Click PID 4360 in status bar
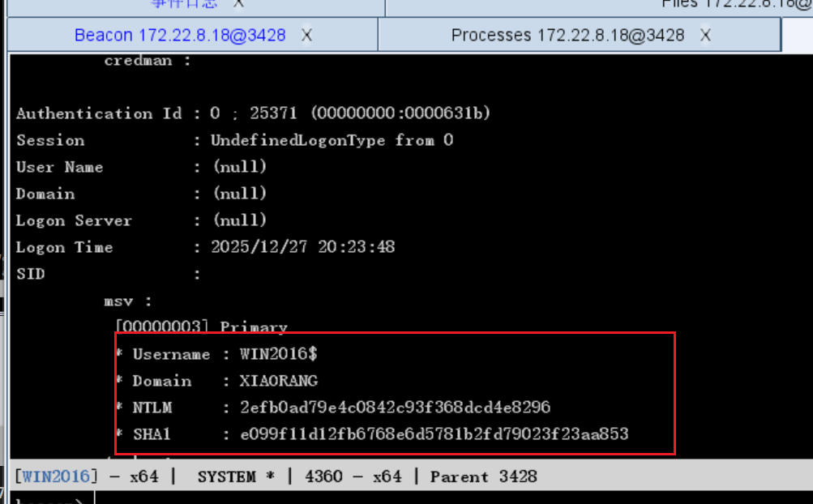Screen dimensions: 813x504 (x=323, y=476)
